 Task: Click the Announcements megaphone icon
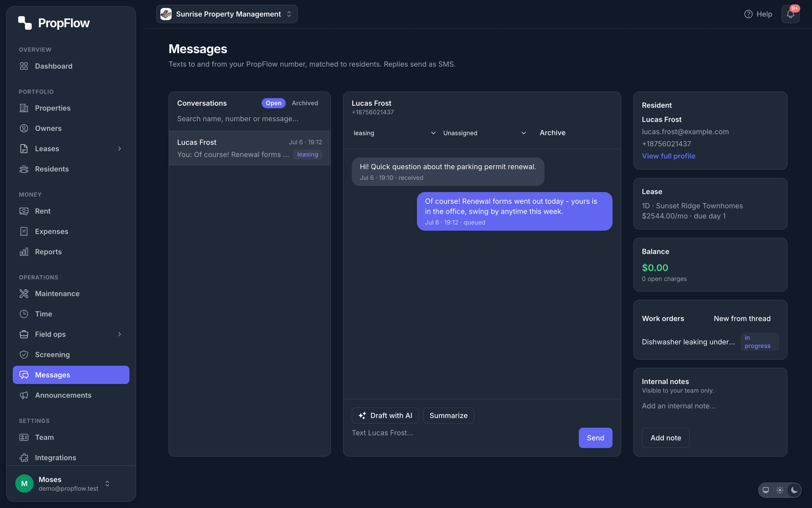pos(24,395)
